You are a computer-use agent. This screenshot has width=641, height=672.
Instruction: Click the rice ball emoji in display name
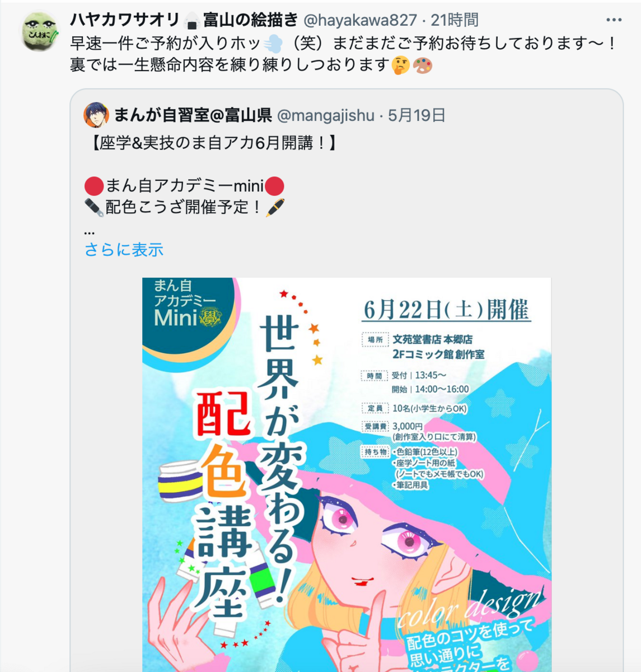(191, 21)
